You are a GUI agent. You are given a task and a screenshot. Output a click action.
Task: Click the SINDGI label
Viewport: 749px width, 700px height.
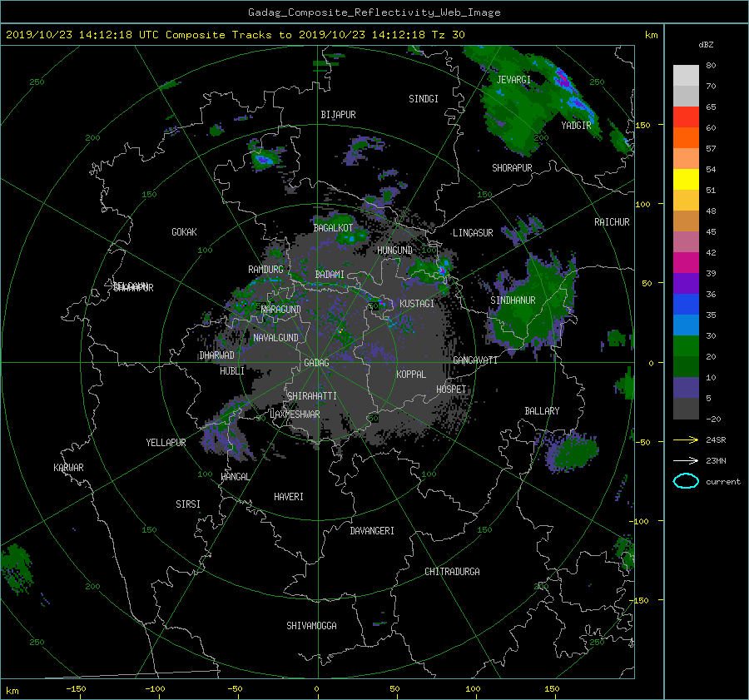click(424, 99)
